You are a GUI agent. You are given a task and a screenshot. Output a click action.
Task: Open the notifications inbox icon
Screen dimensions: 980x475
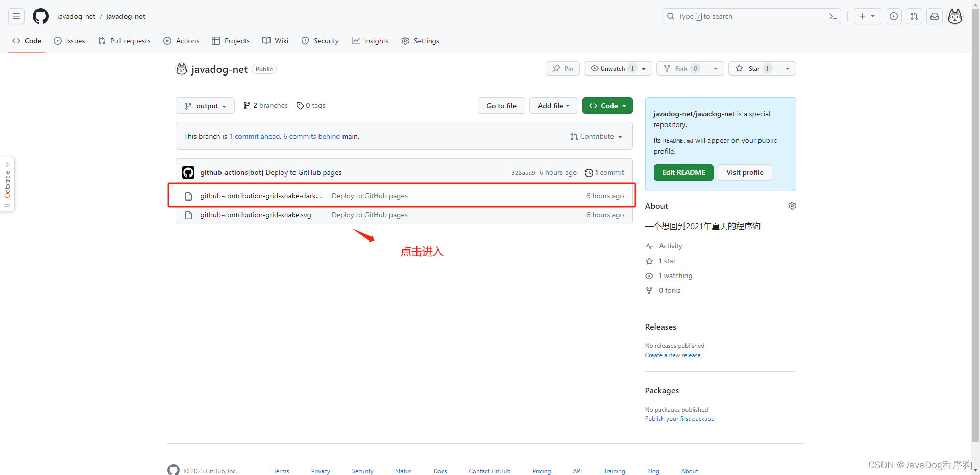(x=934, y=16)
